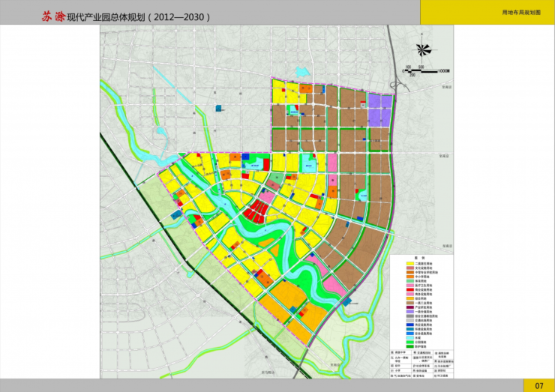Select the red commercial facilities legend swatch
The width and height of the screenshot is (555, 392).
(410, 290)
